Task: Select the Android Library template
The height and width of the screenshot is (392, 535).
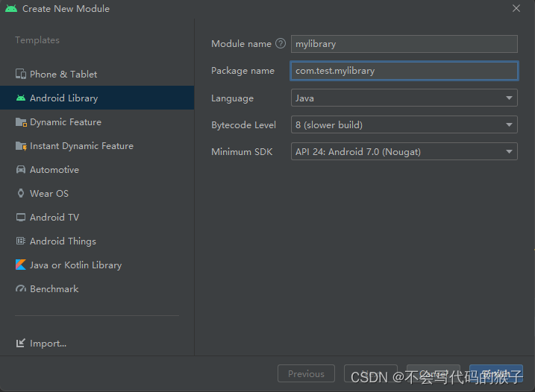Action: (x=97, y=98)
